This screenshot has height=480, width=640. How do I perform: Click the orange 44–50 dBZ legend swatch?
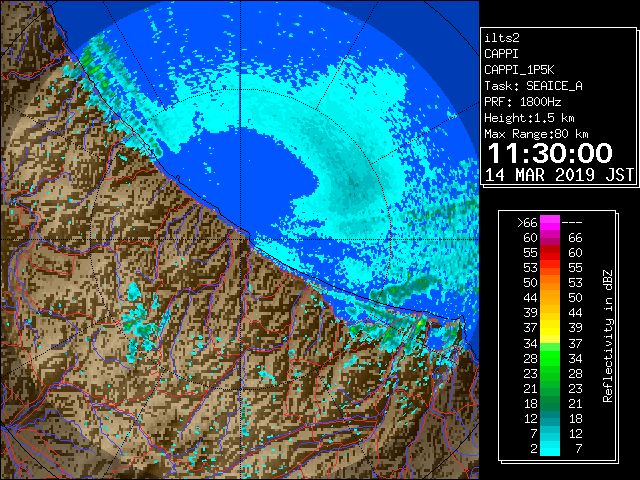[550, 298]
